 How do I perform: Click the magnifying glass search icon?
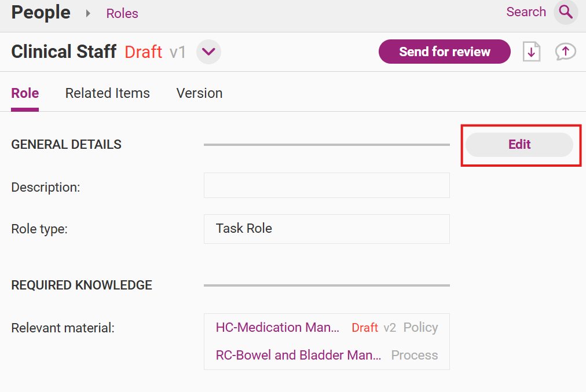pyautogui.click(x=565, y=12)
